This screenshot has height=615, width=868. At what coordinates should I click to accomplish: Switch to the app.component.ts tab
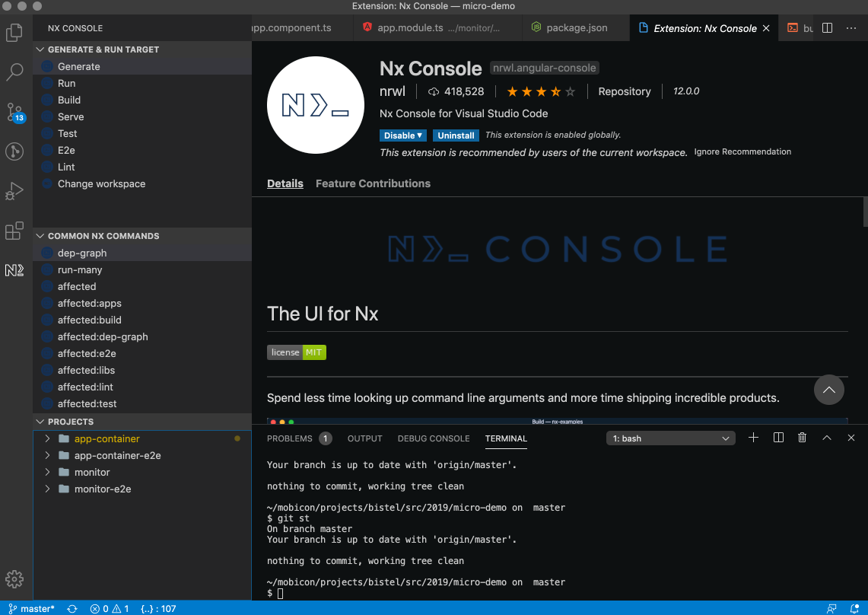(302, 27)
